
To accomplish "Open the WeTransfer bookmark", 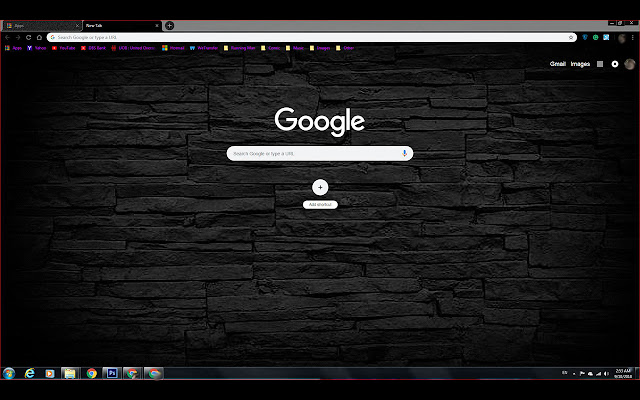I will tap(204, 48).
